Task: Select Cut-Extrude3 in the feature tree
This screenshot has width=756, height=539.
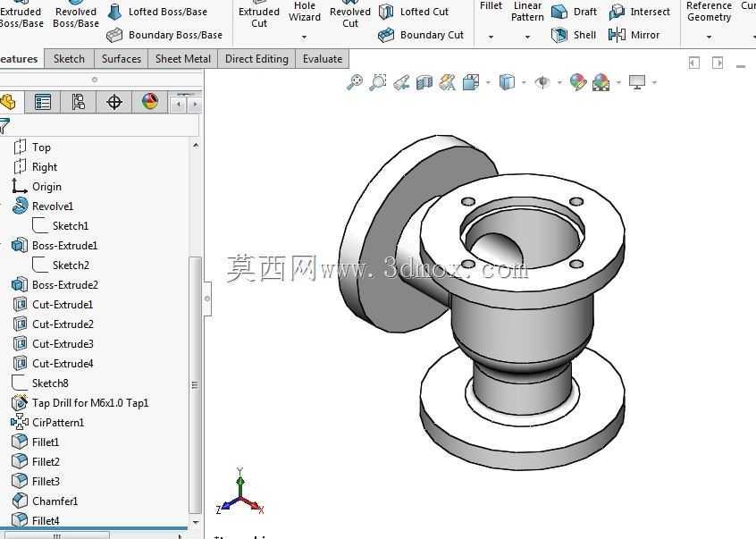Action: click(x=63, y=344)
